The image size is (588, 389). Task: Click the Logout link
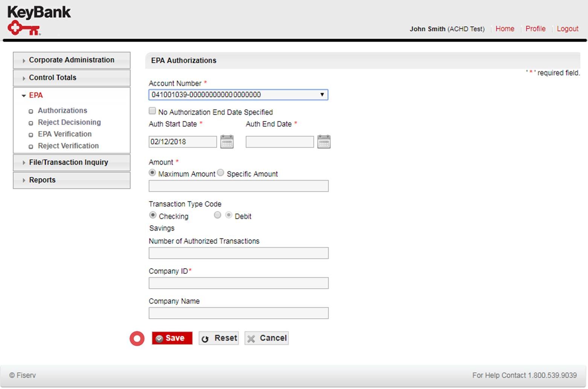tap(567, 29)
